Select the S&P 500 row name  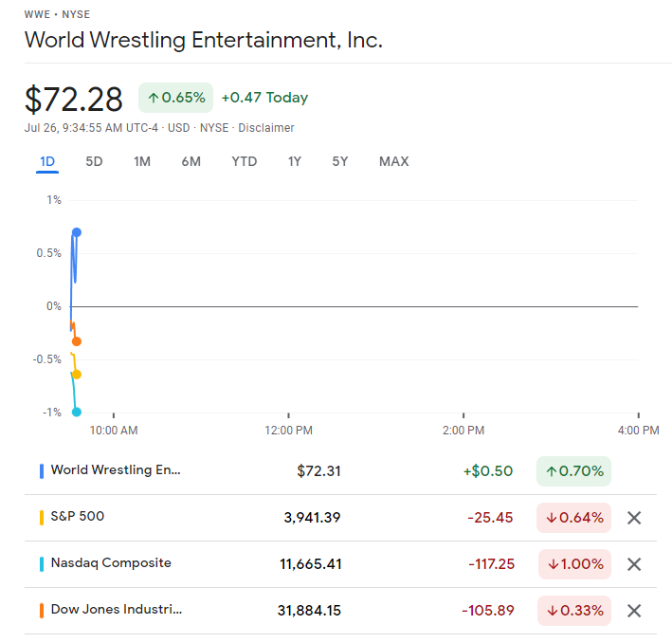(x=78, y=516)
